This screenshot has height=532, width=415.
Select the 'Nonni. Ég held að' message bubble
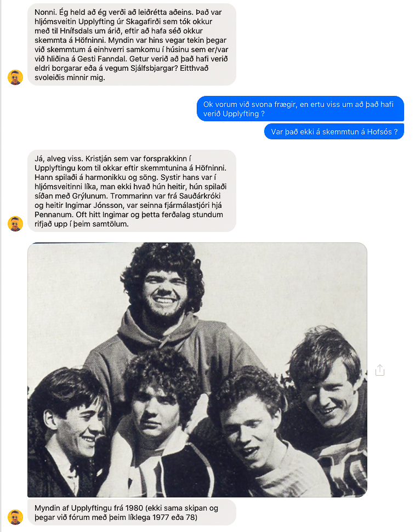pos(132,44)
